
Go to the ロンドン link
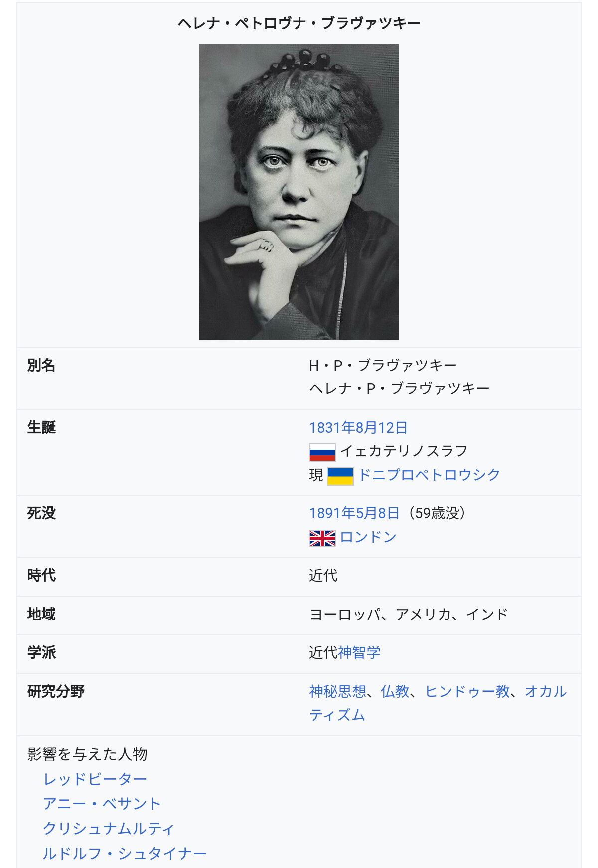click(x=368, y=537)
